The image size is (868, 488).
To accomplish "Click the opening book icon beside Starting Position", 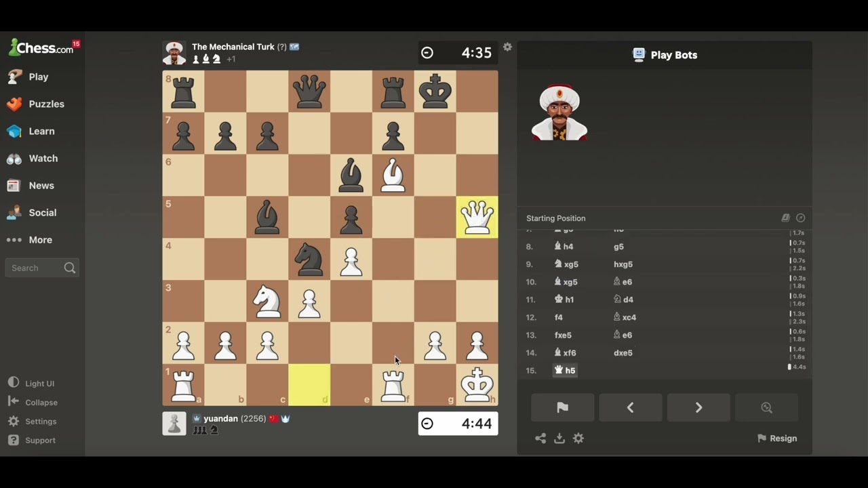I will click(785, 218).
